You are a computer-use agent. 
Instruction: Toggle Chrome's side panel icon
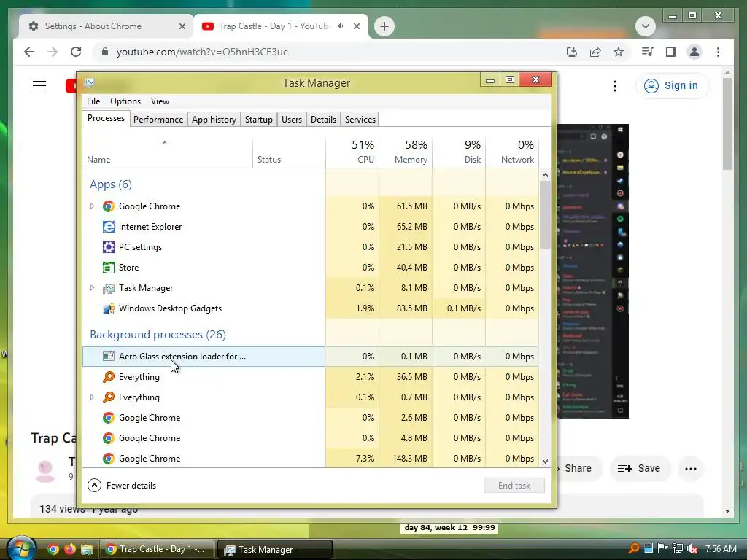pos(671,52)
